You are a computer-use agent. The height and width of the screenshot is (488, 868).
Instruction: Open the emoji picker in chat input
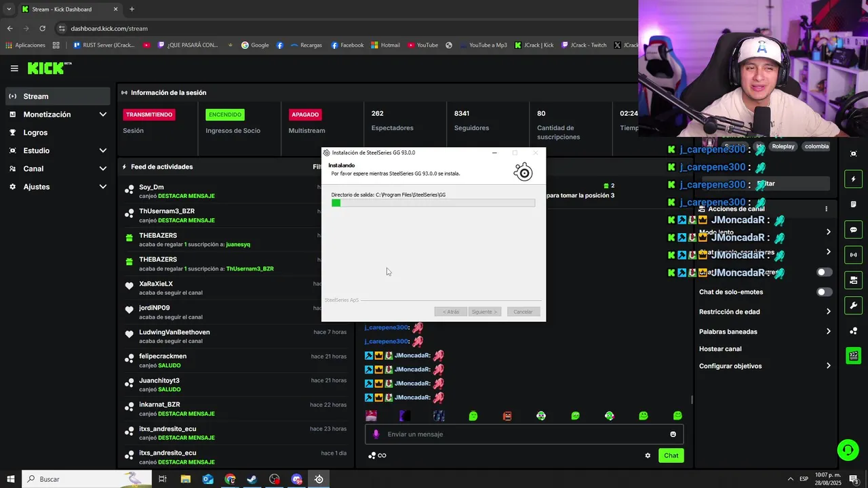(x=673, y=434)
